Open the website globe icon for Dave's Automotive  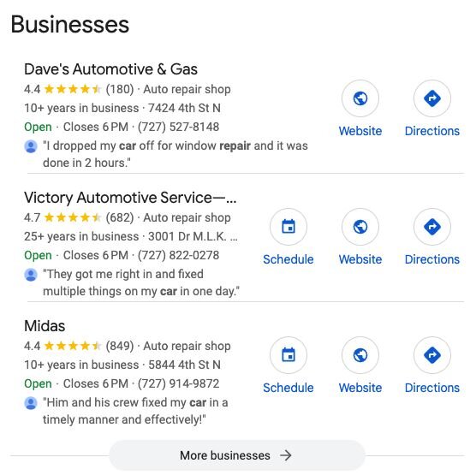tap(360, 98)
